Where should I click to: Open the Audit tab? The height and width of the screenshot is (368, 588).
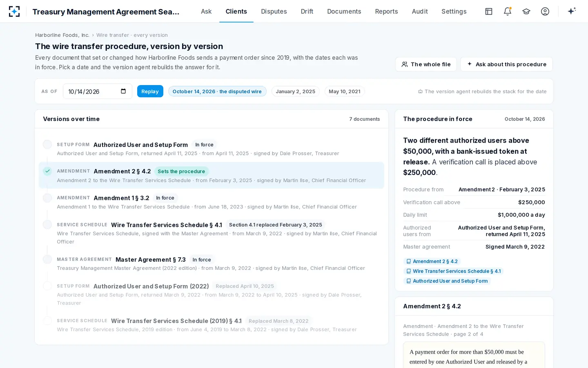click(x=420, y=11)
